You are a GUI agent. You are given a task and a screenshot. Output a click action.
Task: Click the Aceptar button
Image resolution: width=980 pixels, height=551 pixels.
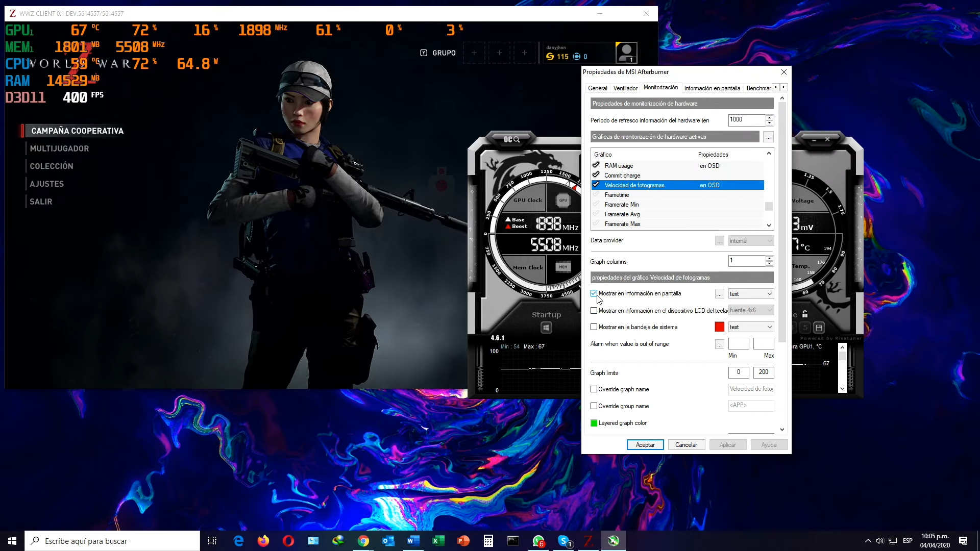(645, 444)
